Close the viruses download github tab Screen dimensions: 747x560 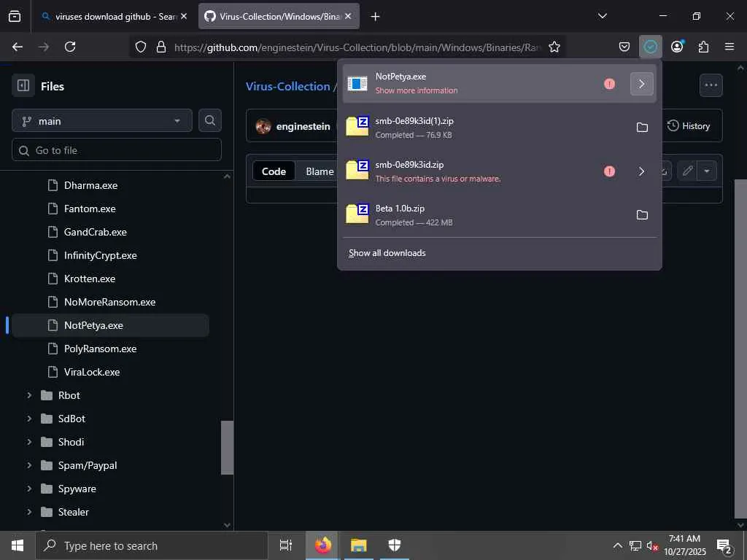pos(184,16)
